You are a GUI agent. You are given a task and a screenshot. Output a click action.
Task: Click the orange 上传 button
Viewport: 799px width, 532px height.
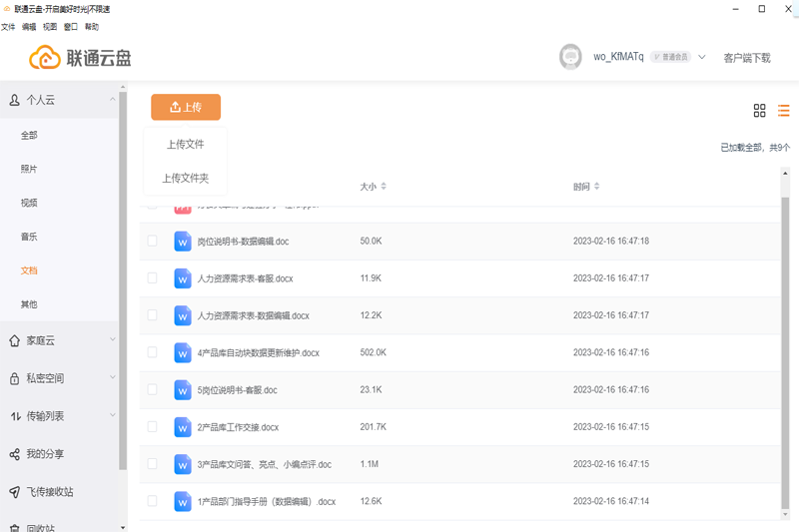click(x=186, y=107)
